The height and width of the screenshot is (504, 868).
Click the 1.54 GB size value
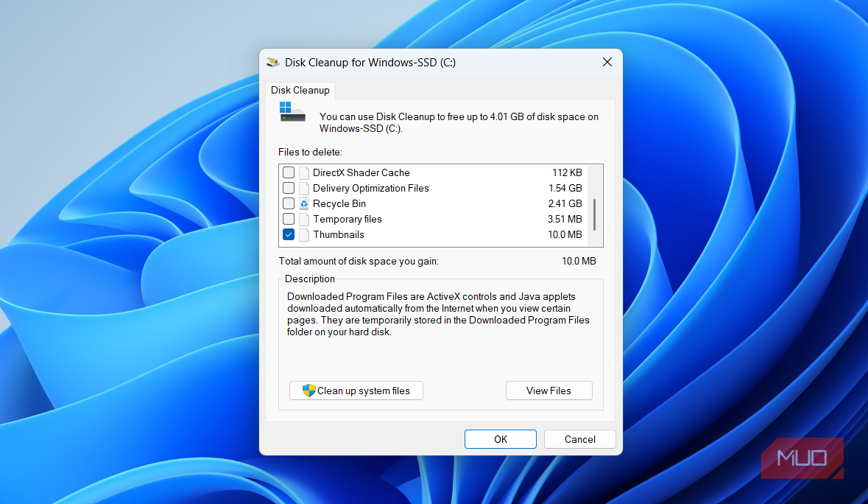(565, 189)
